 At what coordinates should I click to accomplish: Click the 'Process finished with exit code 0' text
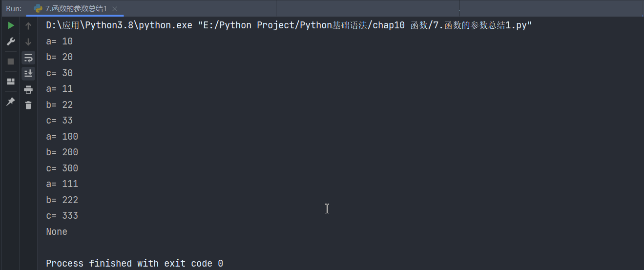(134, 263)
